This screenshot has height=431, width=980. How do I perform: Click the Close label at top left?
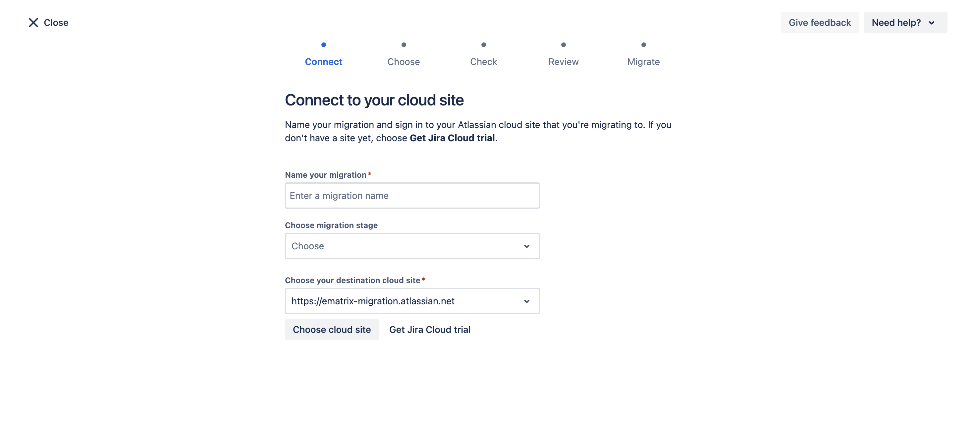(56, 23)
